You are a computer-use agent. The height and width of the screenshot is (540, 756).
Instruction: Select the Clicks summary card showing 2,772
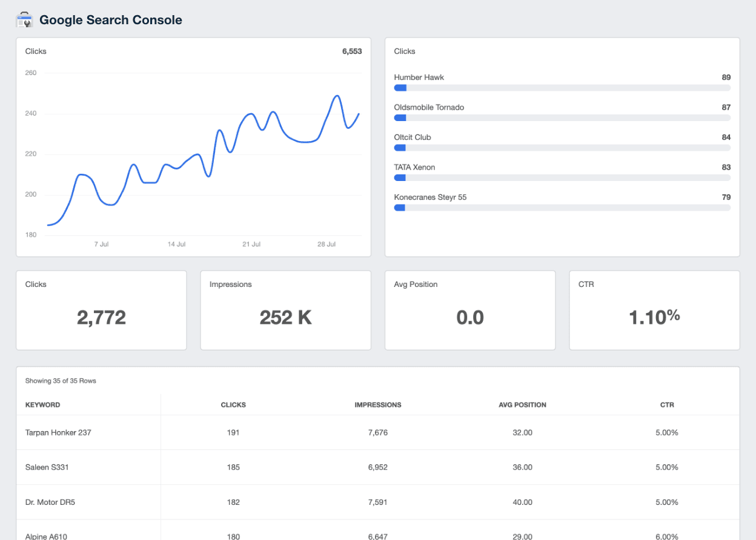[101, 310]
